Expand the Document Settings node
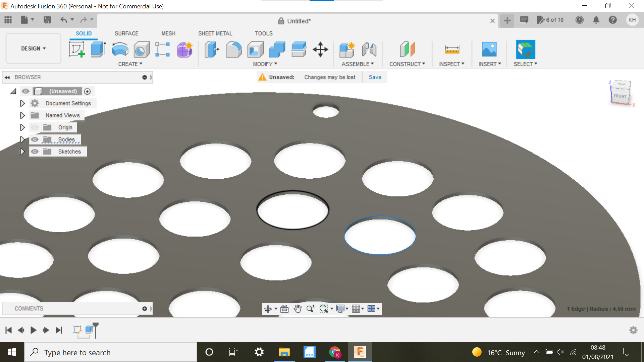This screenshot has width=644, height=362. click(x=22, y=103)
